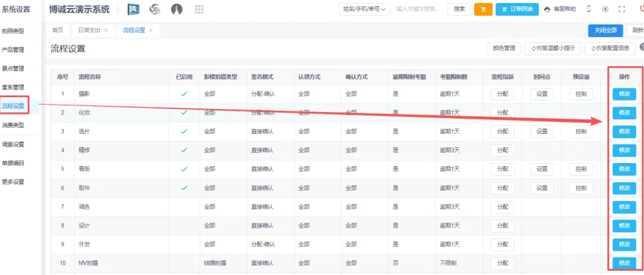
Task: Switch to the 首页 tab
Action: 58,30
